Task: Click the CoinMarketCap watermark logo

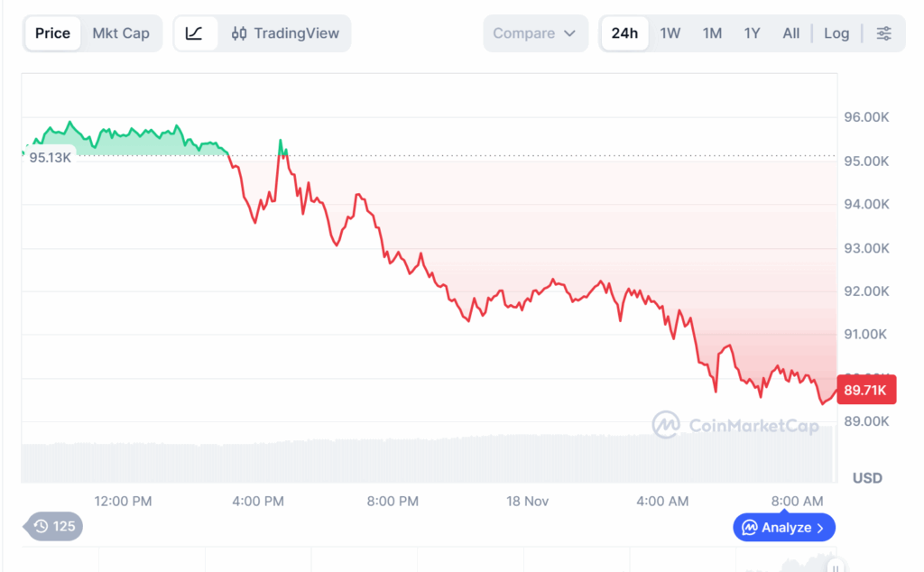Action: [666, 425]
